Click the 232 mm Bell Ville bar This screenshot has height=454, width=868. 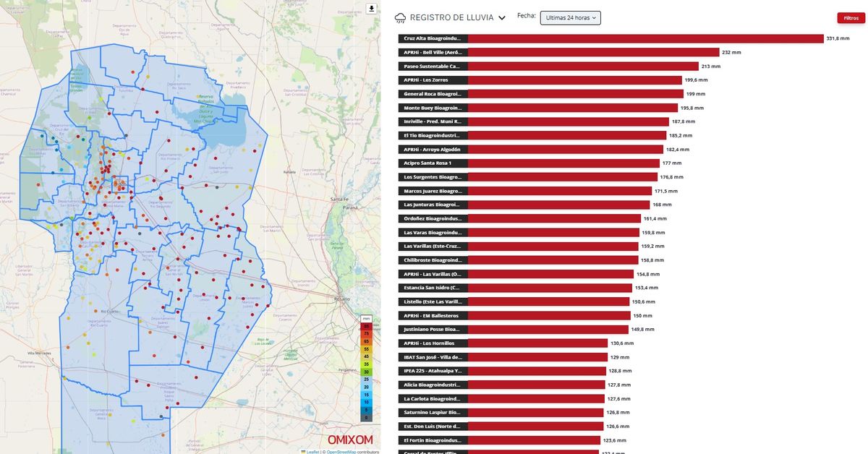[593, 52]
